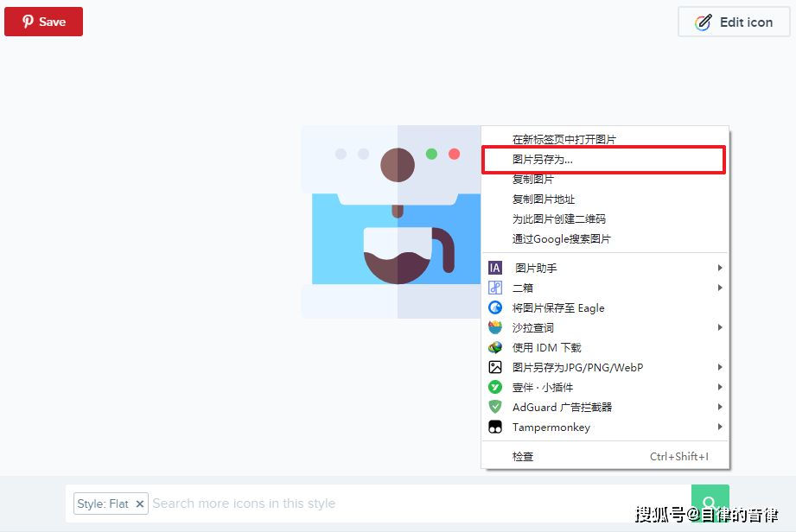796x532 pixels.
Task: Click the Pinterest Save button
Action: pos(44,22)
